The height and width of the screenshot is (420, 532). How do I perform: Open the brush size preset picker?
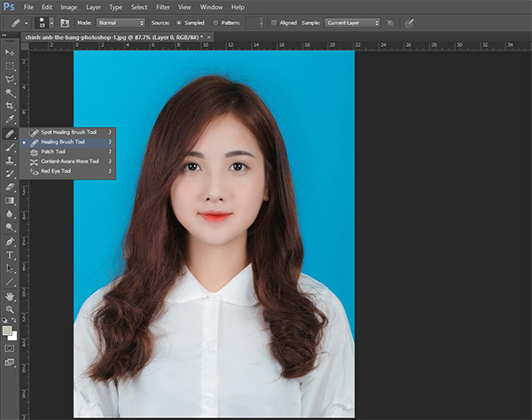click(x=42, y=22)
